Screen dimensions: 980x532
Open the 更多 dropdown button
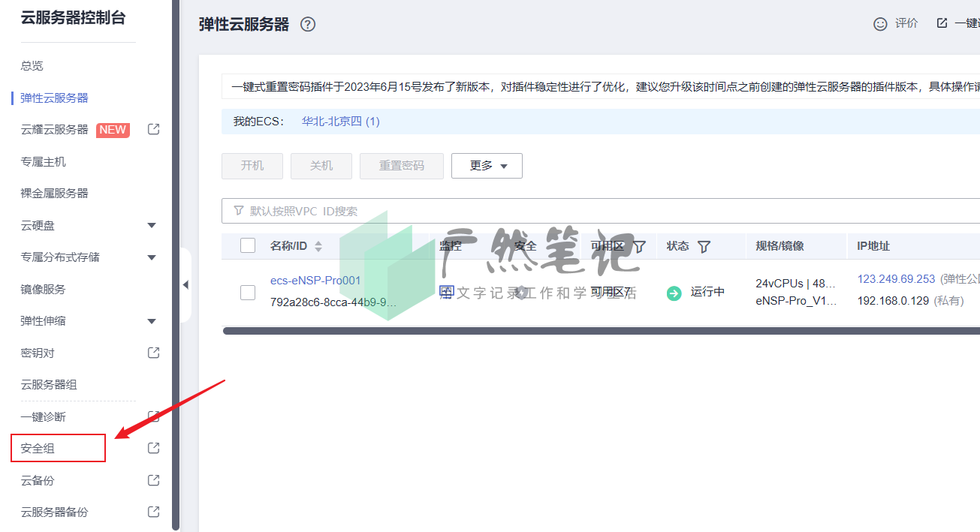487,166
